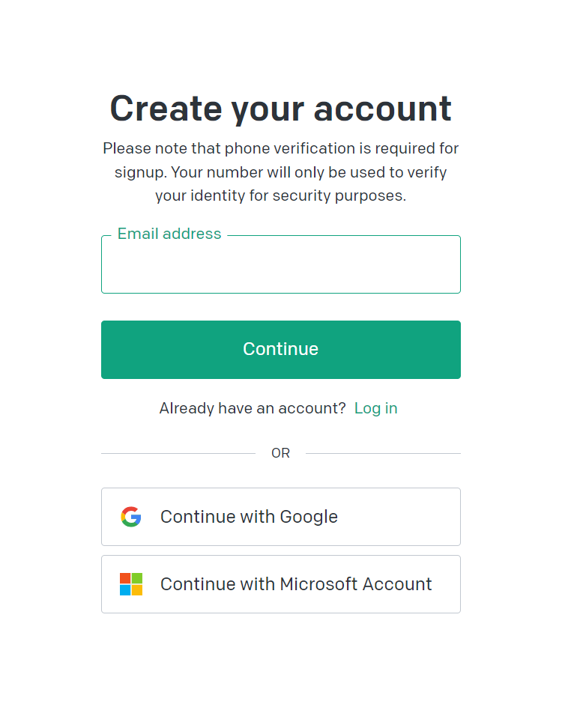Open the Log in link
The width and height of the screenshot is (571, 728).
(375, 408)
